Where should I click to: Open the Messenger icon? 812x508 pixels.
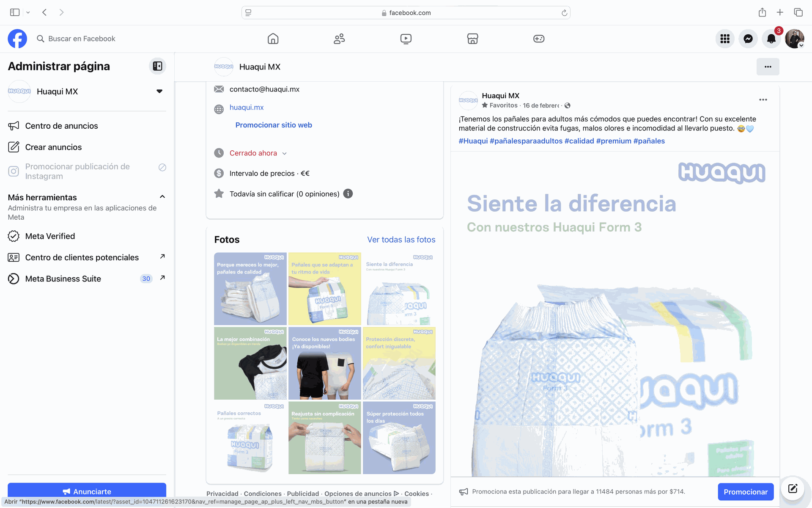(748, 39)
